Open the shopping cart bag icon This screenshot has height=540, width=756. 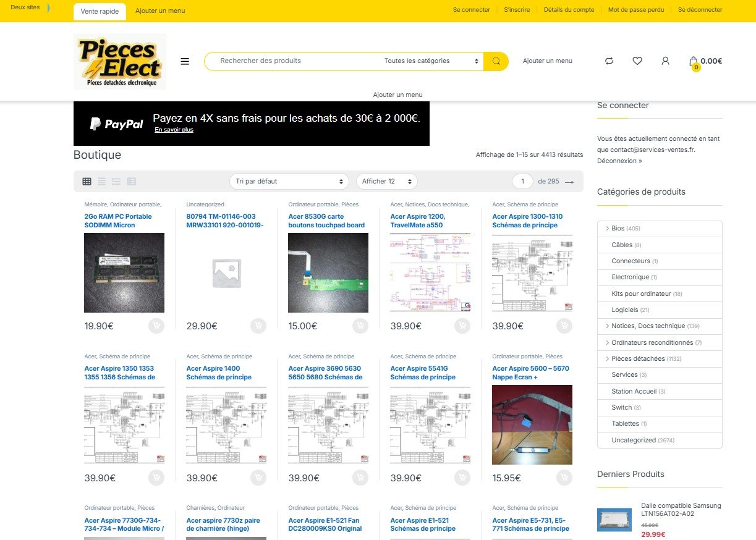(x=694, y=61)
